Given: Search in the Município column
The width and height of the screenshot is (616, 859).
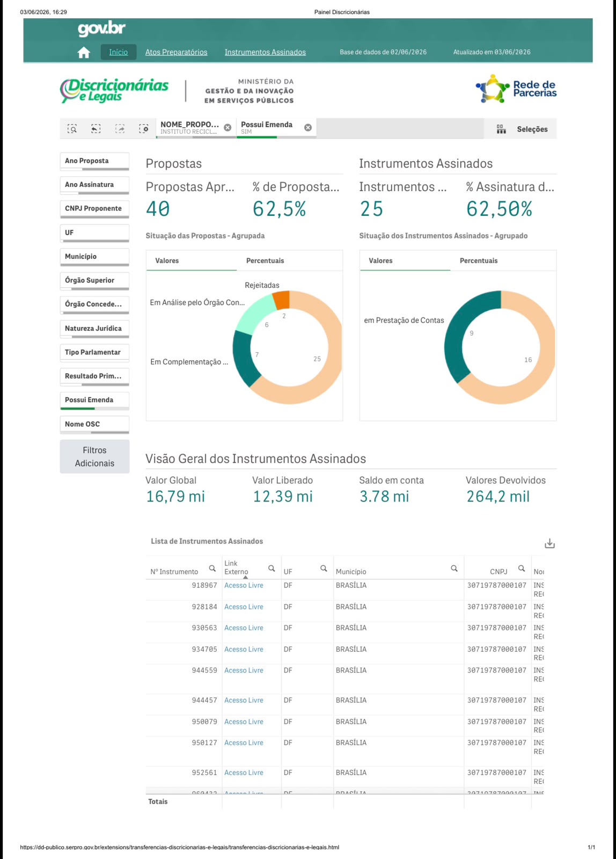Looking at the screenshot, I should pyautogui.click(x=454, y=569).
